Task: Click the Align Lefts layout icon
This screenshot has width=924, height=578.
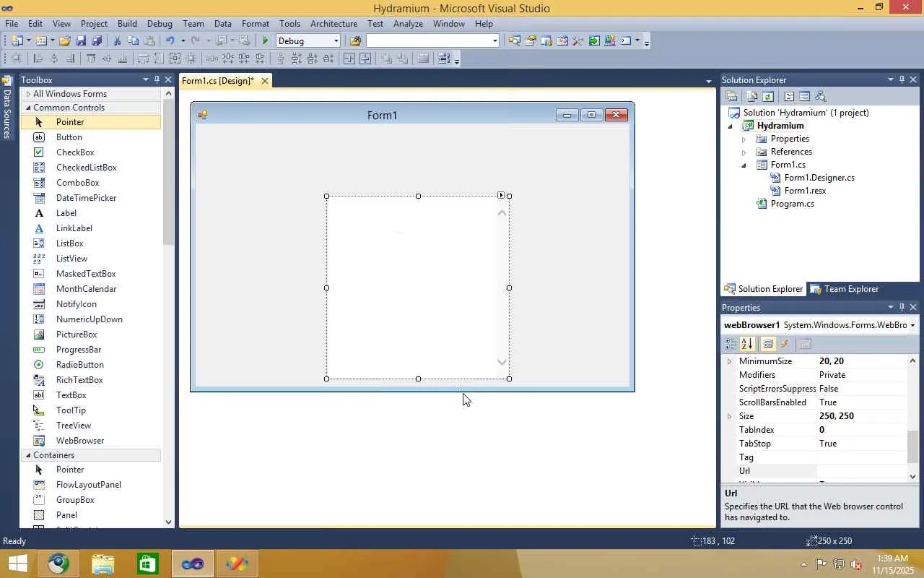Action: click(x=39, y=59)
